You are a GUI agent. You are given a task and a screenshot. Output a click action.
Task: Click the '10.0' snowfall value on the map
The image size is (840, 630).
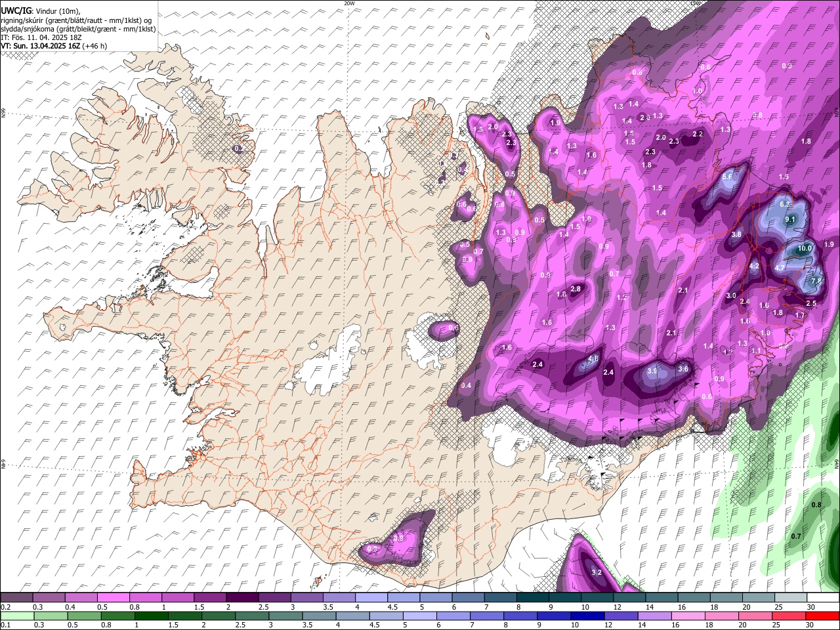tap(805, 248)
